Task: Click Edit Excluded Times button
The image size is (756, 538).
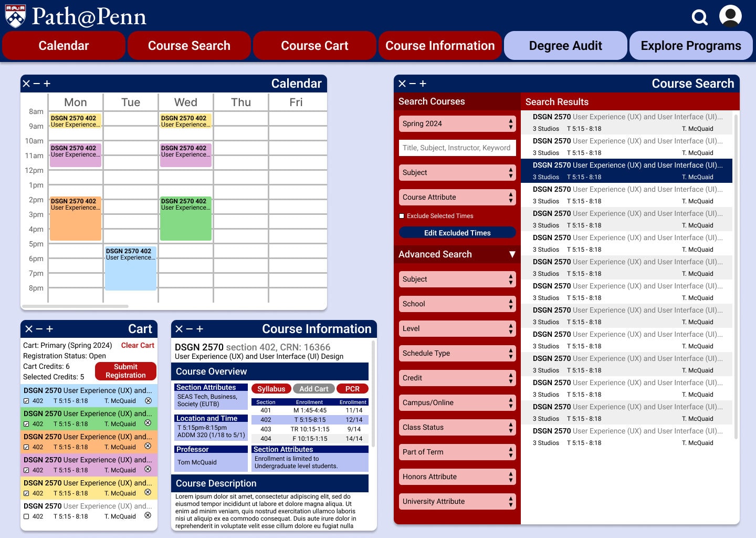Action: [x=457, y=233]
